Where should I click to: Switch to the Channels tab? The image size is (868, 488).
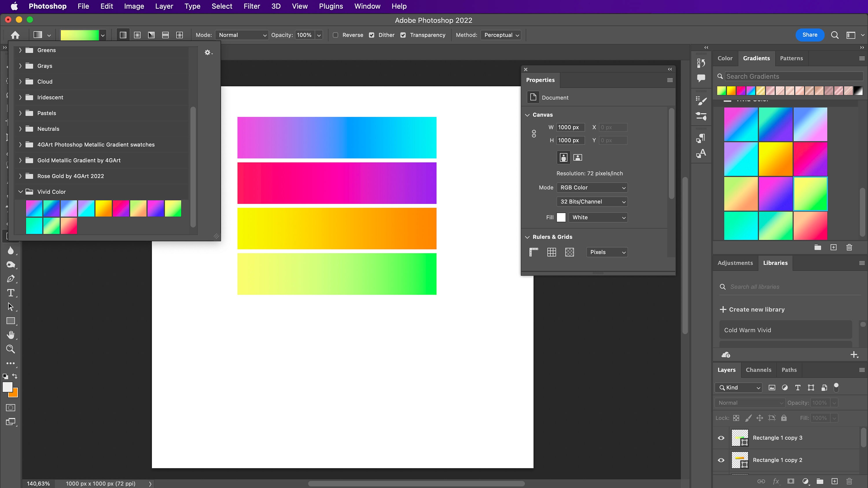pyautogui.click(x=759, y=370)
